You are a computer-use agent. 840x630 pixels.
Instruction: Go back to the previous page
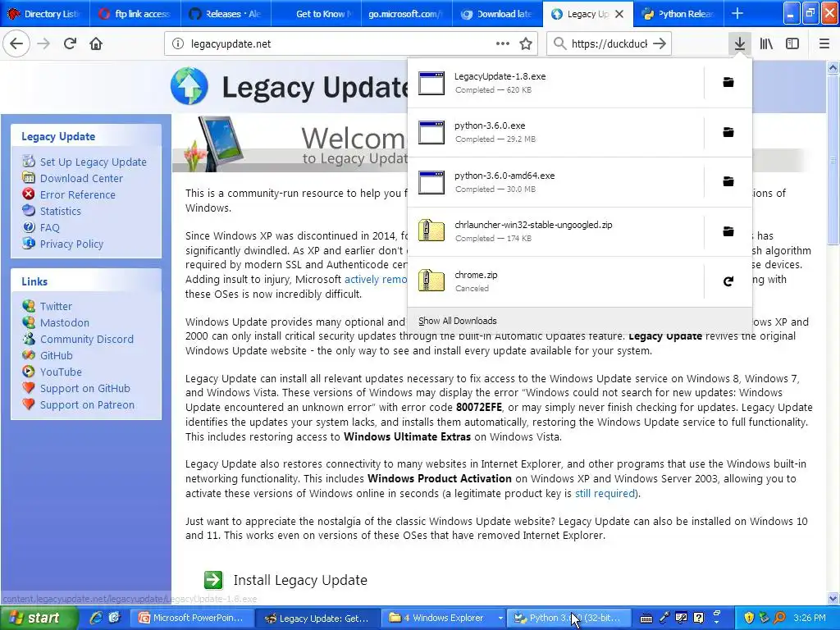(16, 44)
